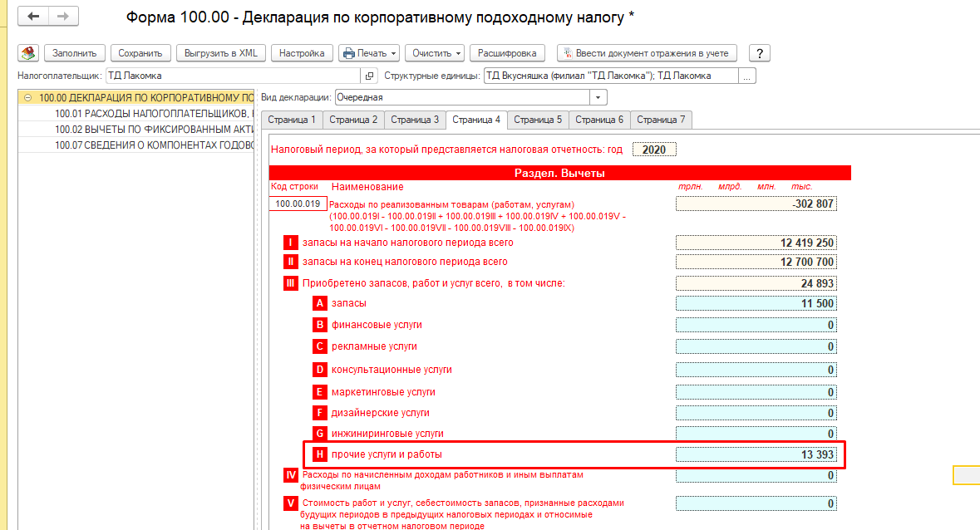Click the 24 893 value cell
Screen dimensions: 980x530
(756, 283)
